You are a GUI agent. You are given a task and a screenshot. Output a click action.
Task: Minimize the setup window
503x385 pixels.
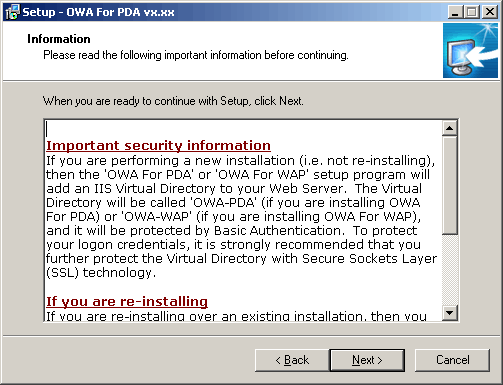click(x=455, y=12)
